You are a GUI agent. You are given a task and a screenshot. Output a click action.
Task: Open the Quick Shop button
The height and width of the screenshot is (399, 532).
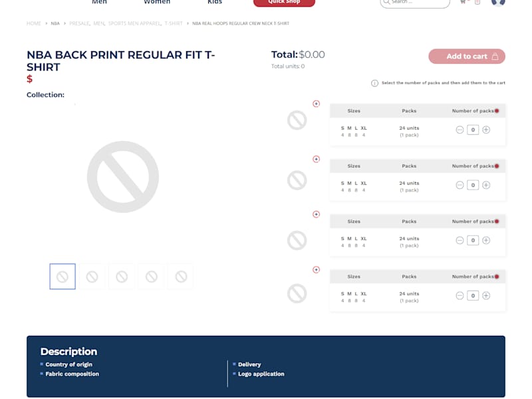(284, 2)
